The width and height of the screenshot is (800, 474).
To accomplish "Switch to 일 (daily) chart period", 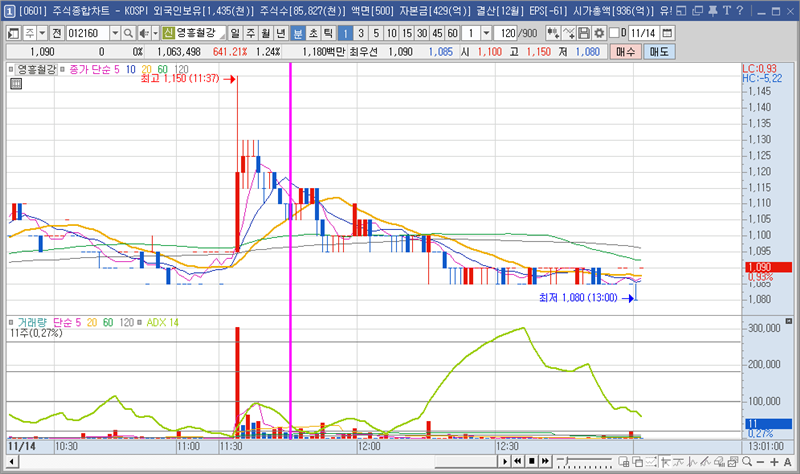I will 235,33.
